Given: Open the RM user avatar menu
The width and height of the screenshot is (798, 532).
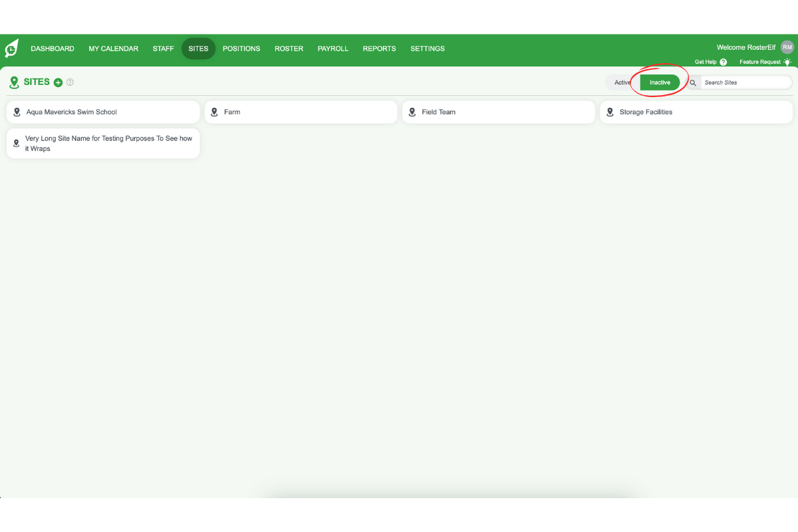Looking at the screenshot, I should [787, 47].
